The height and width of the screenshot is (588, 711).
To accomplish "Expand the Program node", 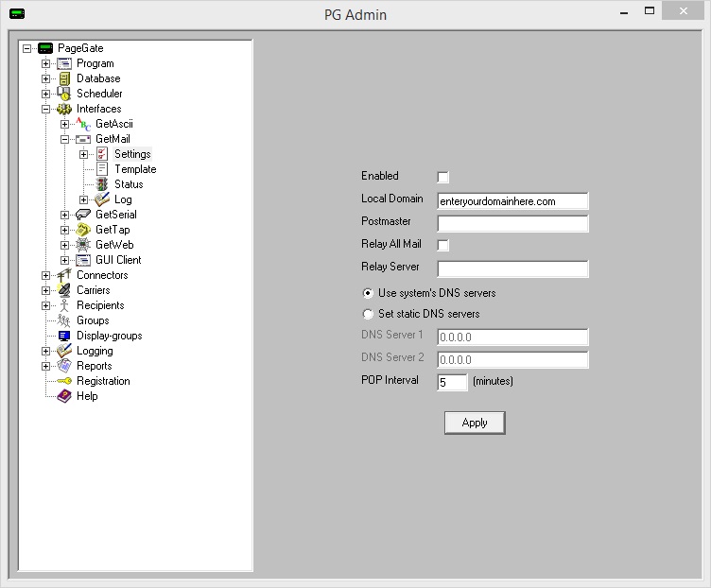I will pyautogui.click(x=45, y=64).
